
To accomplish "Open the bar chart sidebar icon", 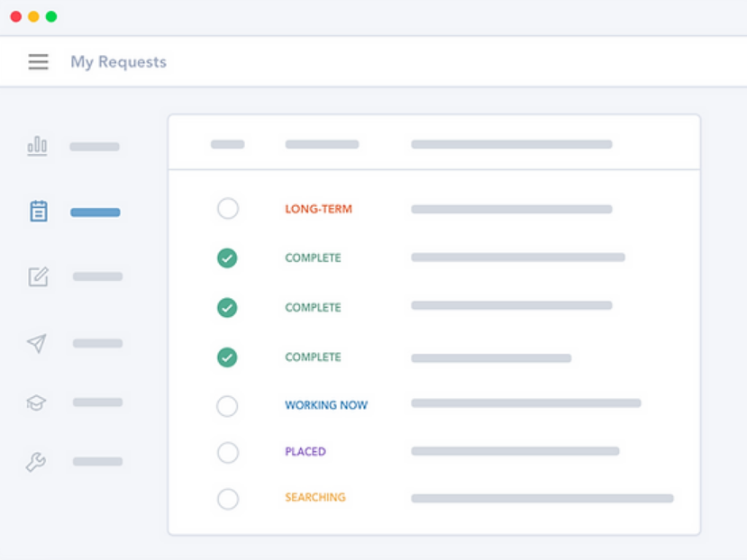I will click(x=37, y=146).
